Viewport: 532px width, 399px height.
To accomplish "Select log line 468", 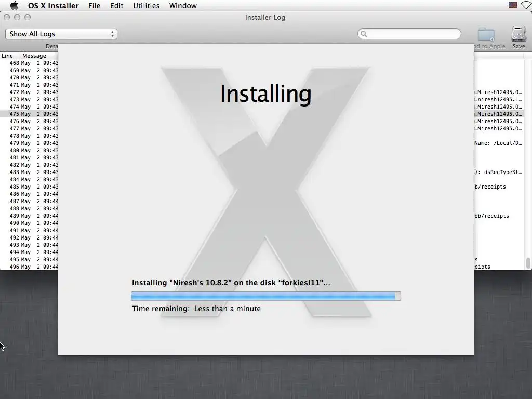I will pyautogui.click(x=29, y=63).
